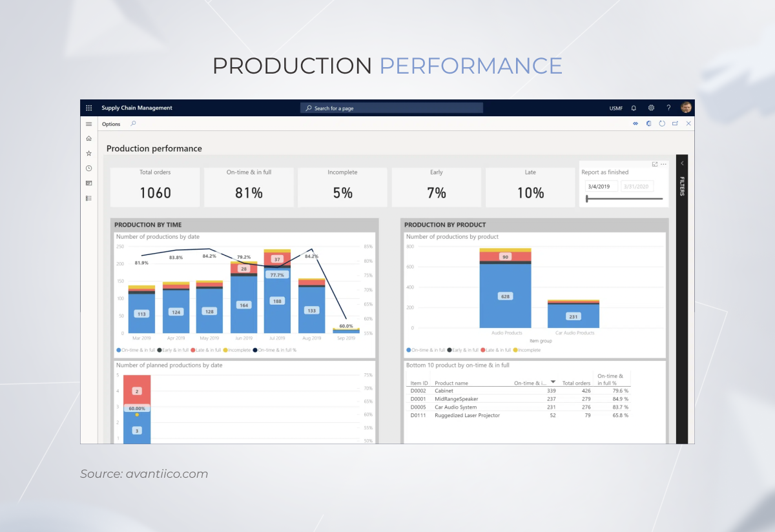Open the USMF company selector

point(615,108)
